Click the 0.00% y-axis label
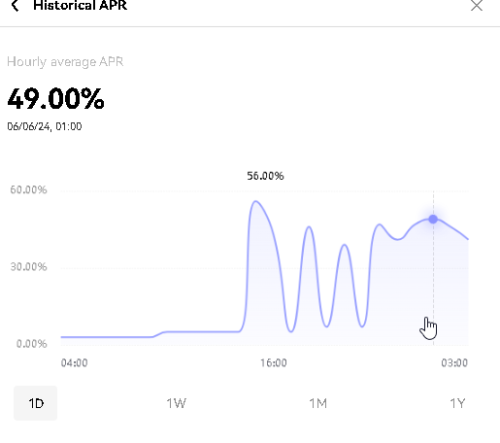Screen dimensions: 500x443 tap(32, 344)
